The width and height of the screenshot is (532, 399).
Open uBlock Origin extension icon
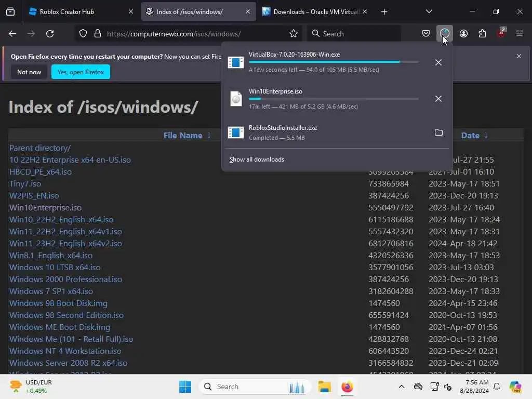coord(501,33)
